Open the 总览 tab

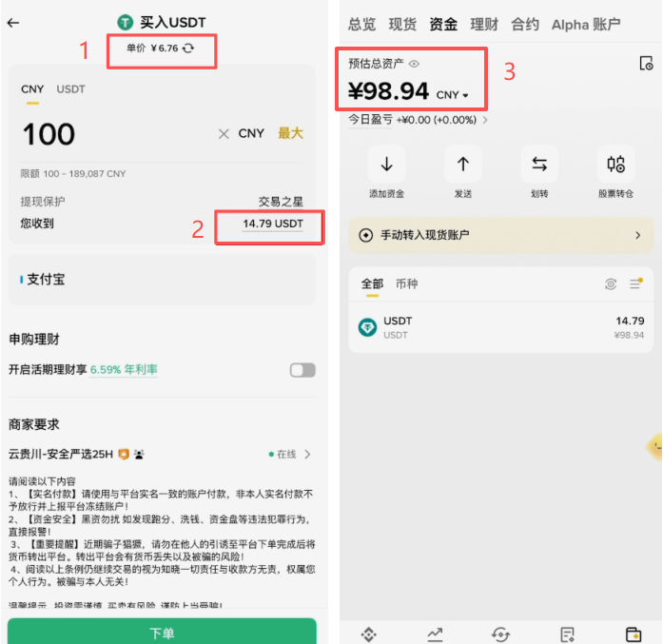(x=362, y=25)
